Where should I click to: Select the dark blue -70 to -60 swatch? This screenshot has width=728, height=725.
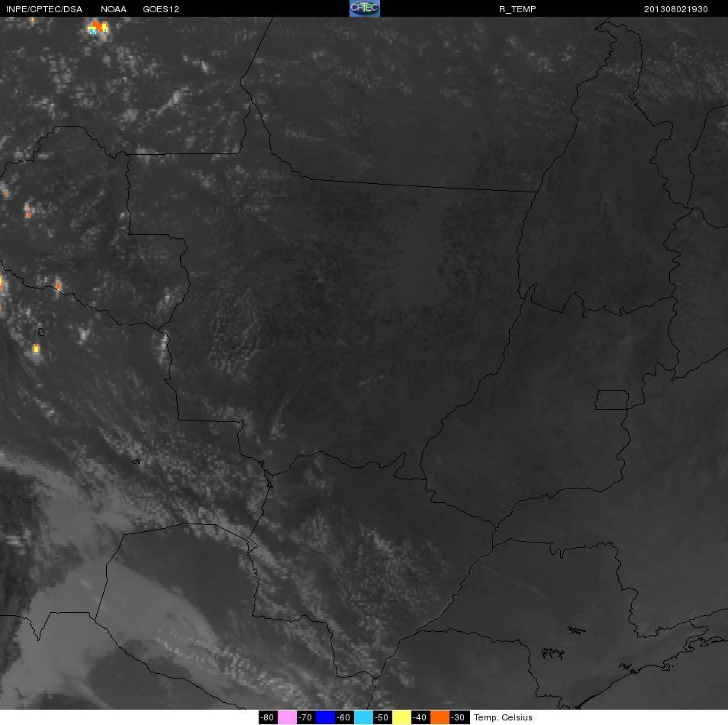point(325,717)
